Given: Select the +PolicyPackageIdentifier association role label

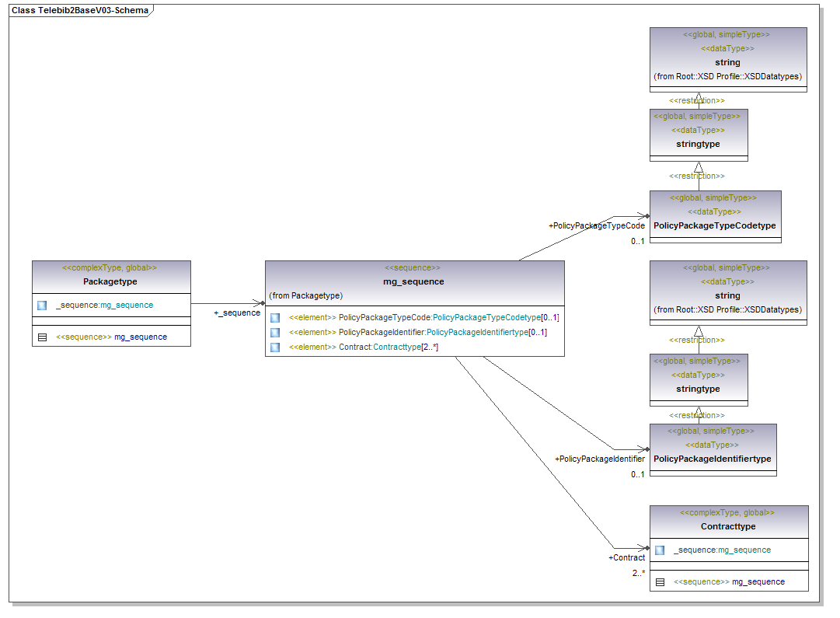Looking at the screenshot, I should 599,459.
